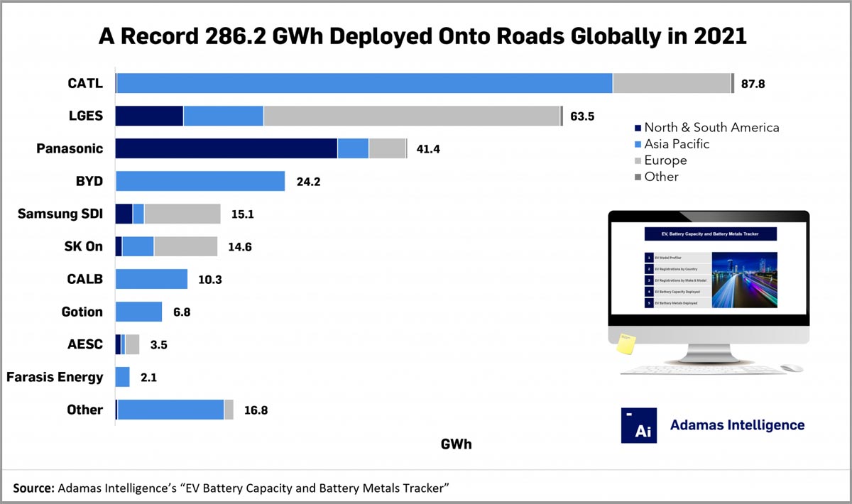The image size is (852, 504).
Task: Click the LGES row label
Action: point(85,116)
